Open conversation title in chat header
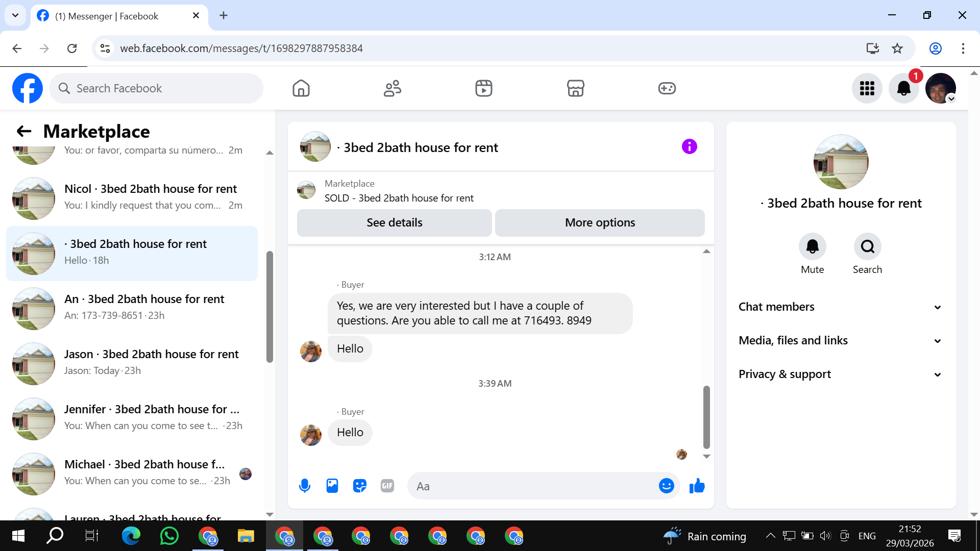Screen dimensions: 980x551 [x=418, y=147]
